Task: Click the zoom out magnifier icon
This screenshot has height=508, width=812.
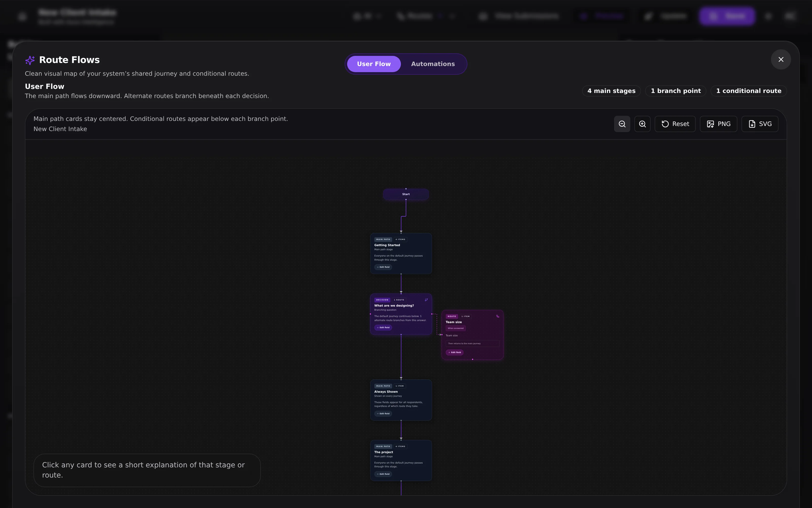Action: (622, 124)
